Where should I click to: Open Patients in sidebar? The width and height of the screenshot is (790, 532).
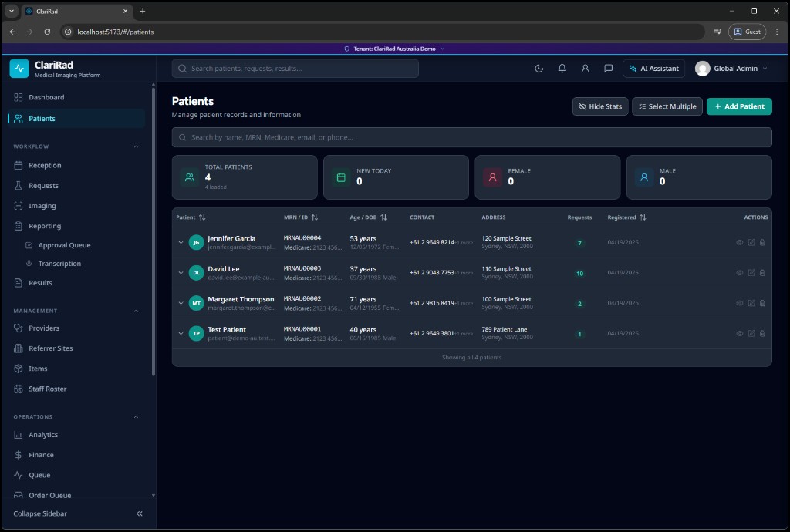(x=76, y=118)
